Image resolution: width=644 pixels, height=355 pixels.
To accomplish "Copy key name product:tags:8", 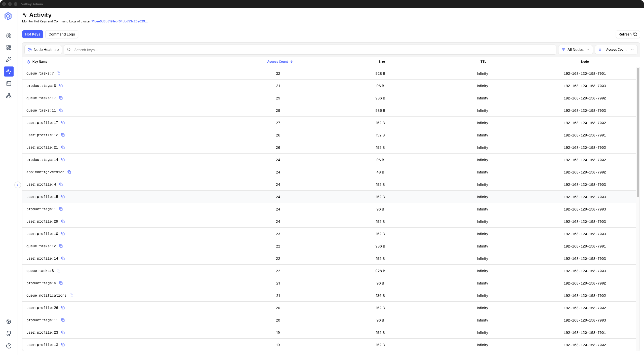I will point(61,86).
